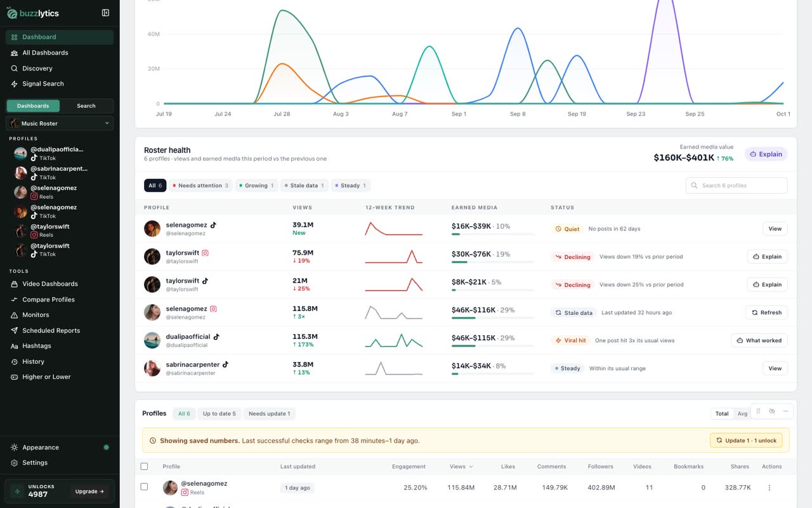Filter roster health by Steady
Viewport: 812px width, 508px height.
(x=350, y=185)
